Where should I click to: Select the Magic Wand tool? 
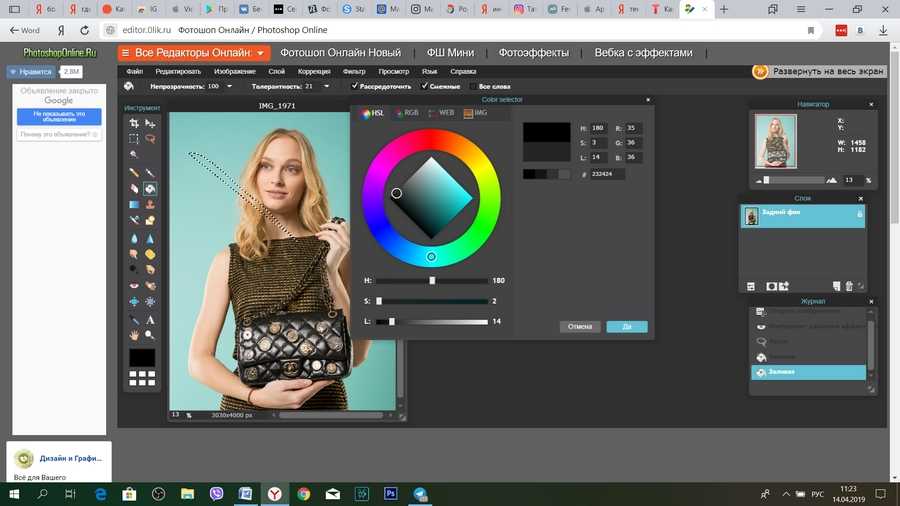coord(134,154)
